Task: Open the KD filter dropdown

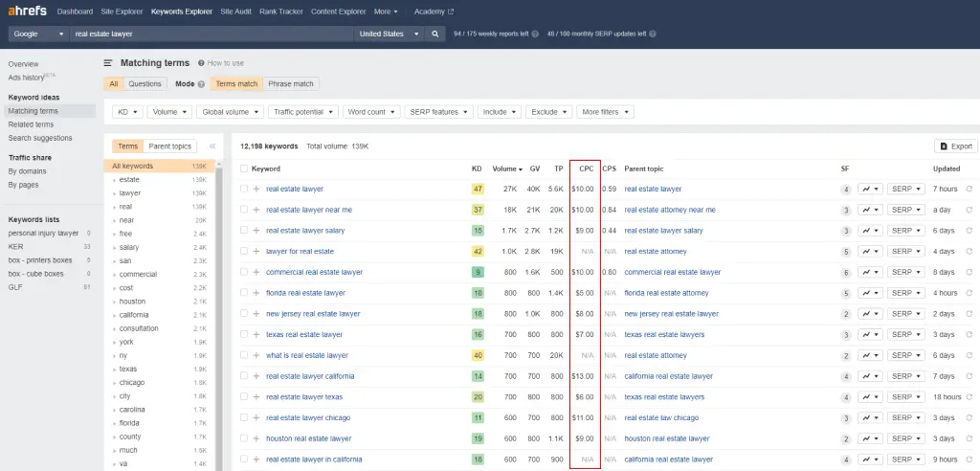Action: click(127, 112)
